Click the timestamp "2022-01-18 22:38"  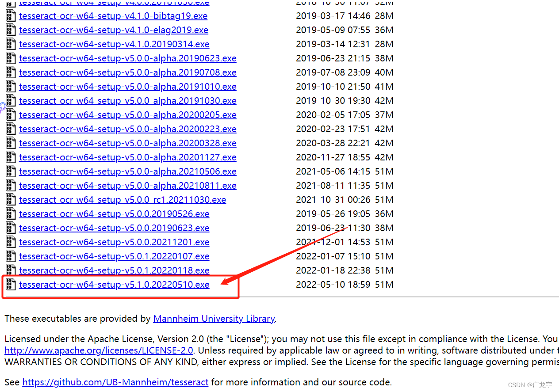pyautogui.click(x=333, y=270)
